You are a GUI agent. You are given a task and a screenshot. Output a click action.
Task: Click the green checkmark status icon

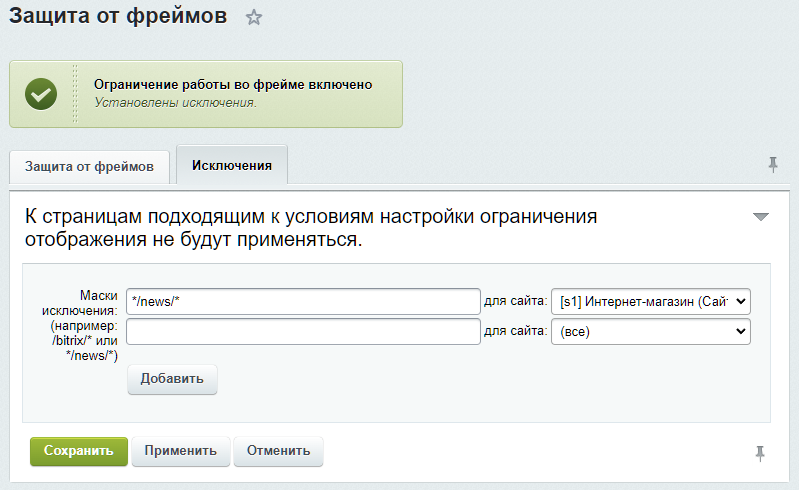pos(41,94)
